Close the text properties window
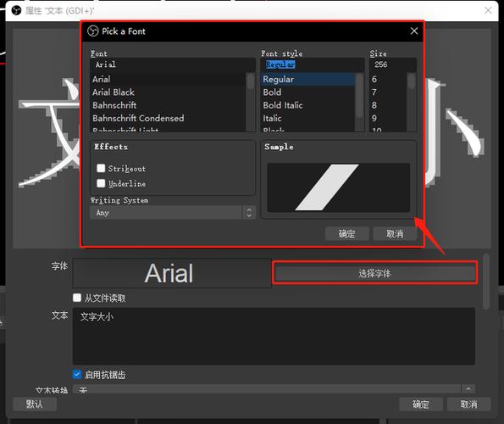Image resolution: width=504 pixels, height=424 pixels. coord(488,10)
